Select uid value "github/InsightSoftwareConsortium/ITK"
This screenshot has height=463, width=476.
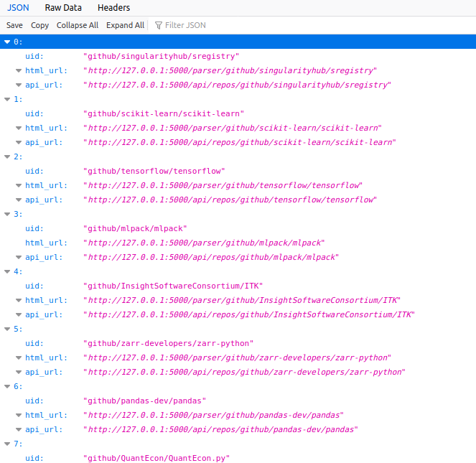point(173,286)
